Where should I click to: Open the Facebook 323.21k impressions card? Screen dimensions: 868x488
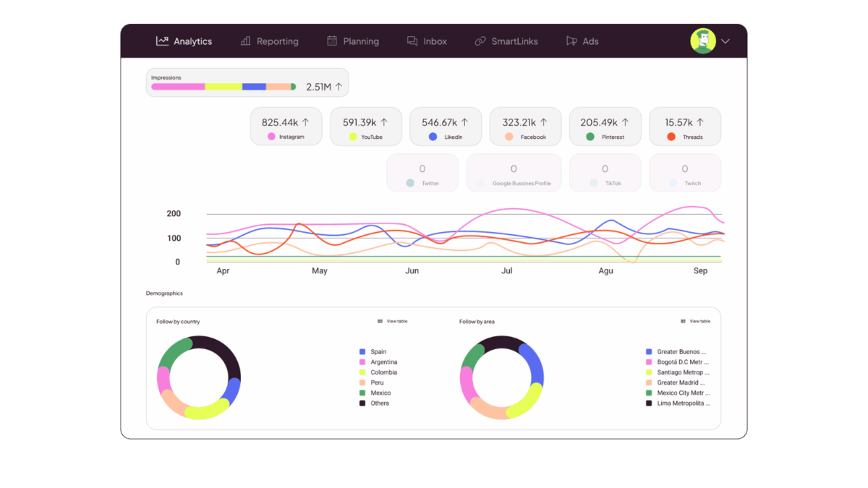[x=525, y=127]
